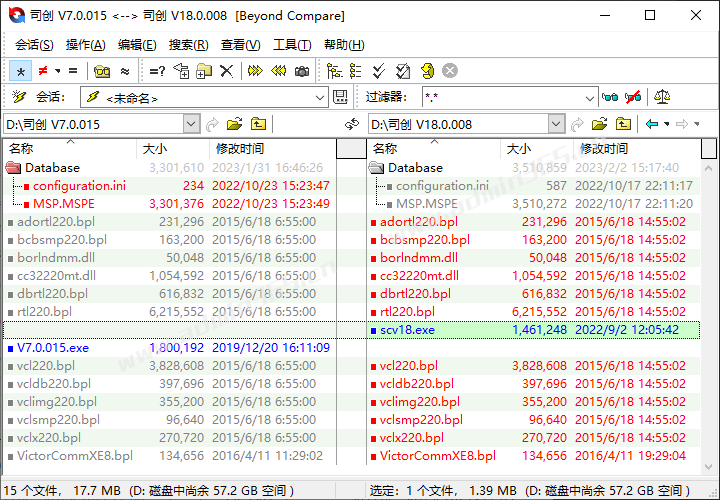Open the 操作(A) menu

point(85,45)
